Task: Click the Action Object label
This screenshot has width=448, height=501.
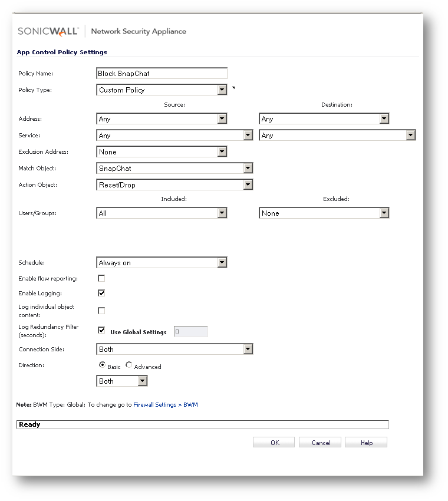Action: point(38,185)
